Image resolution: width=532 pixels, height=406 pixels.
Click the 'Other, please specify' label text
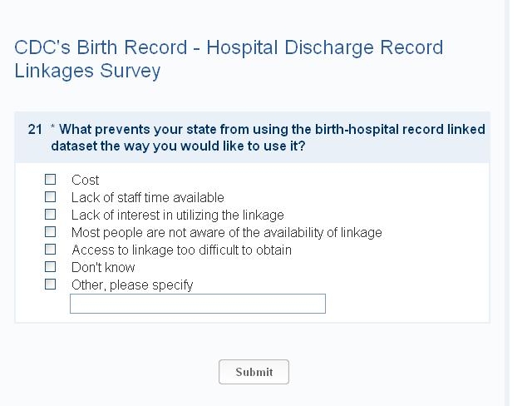(132, 285)
